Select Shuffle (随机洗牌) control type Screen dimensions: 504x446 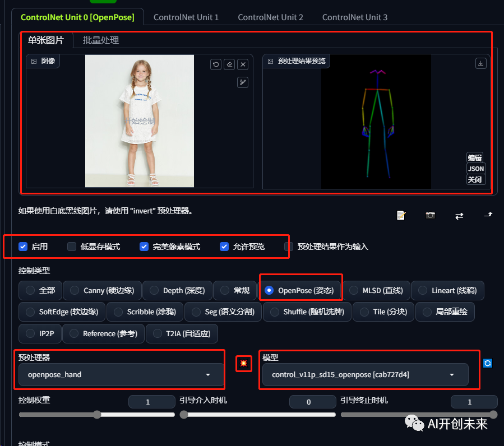307,312
